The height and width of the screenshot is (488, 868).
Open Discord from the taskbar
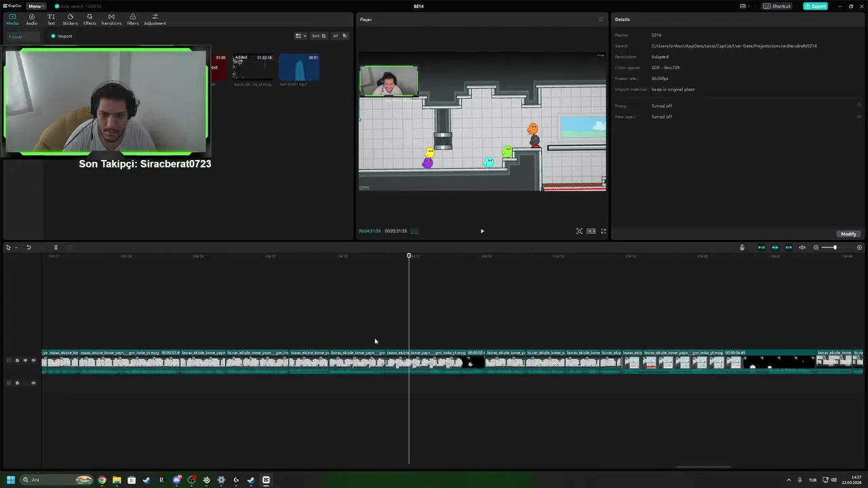point(176,480)
